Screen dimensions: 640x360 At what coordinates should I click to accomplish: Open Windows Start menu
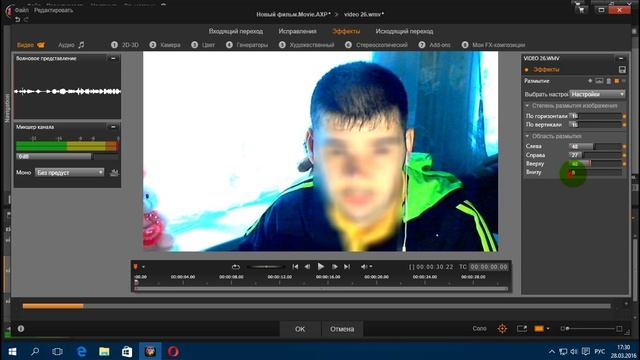pos(12,351)
